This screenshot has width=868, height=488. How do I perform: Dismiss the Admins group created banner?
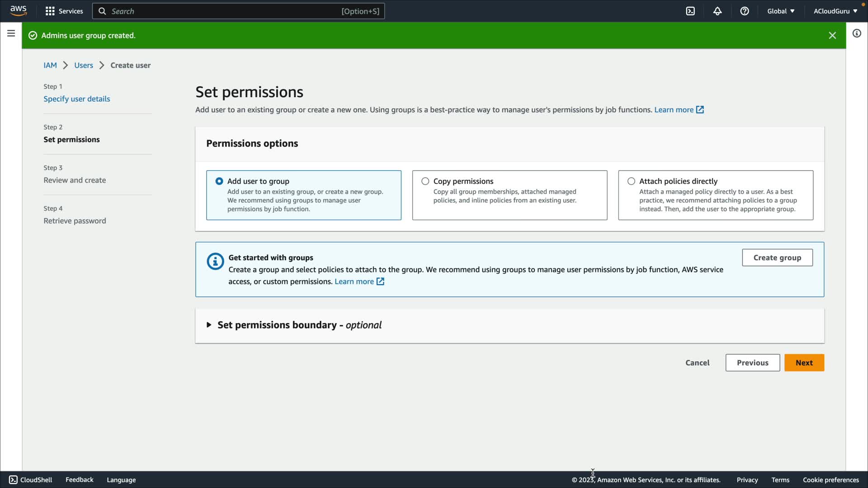832,35
